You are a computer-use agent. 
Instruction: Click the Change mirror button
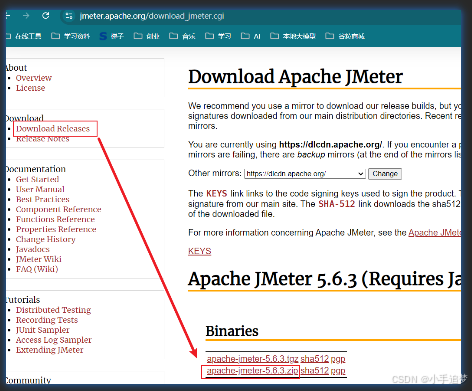385,174
